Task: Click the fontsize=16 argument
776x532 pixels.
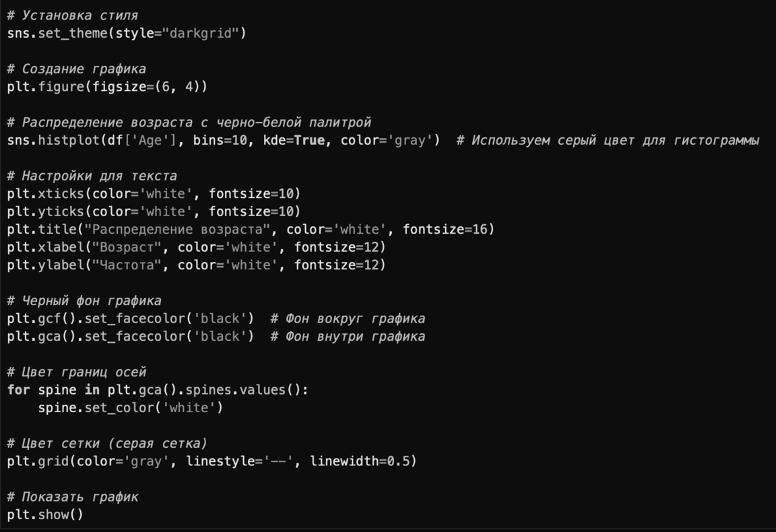Action: pyautogui.click(x=448, y=230)
